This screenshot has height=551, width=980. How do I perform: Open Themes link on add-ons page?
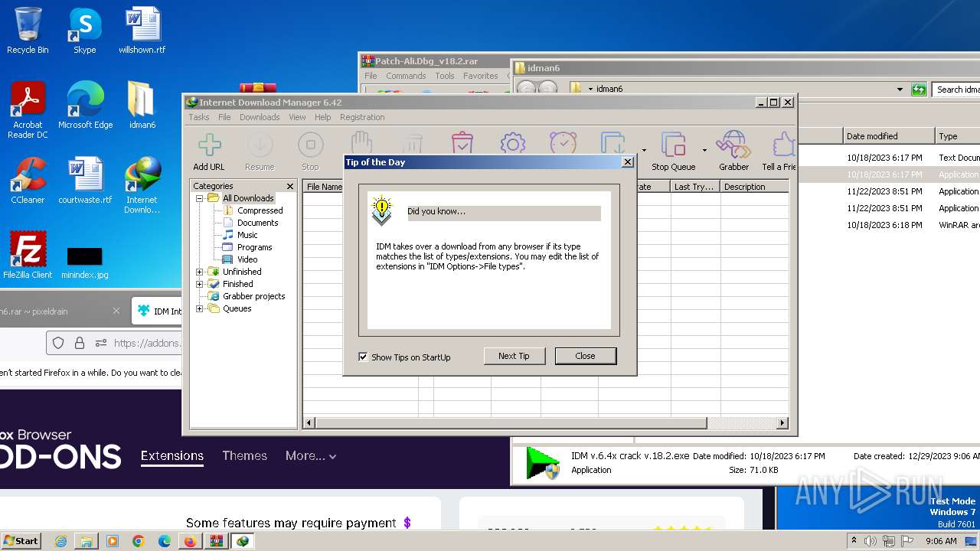click(245, 455)
